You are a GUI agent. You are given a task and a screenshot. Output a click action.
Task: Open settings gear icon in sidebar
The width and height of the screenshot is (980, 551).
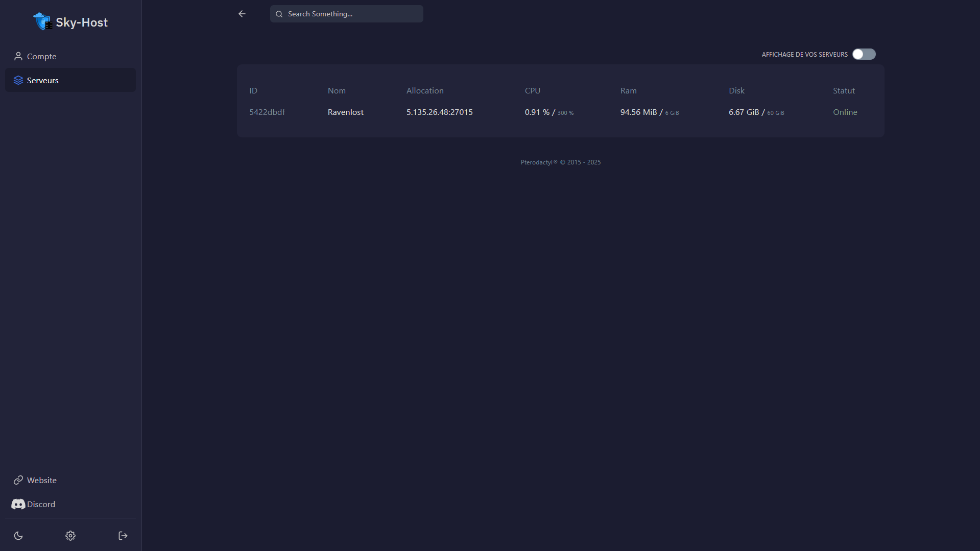[70, 536]
